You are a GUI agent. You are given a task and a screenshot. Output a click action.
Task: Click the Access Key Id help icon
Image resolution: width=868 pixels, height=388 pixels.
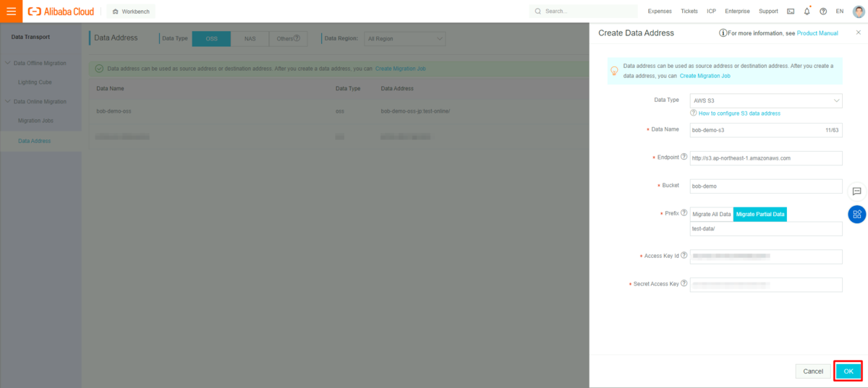pos(684,256)
